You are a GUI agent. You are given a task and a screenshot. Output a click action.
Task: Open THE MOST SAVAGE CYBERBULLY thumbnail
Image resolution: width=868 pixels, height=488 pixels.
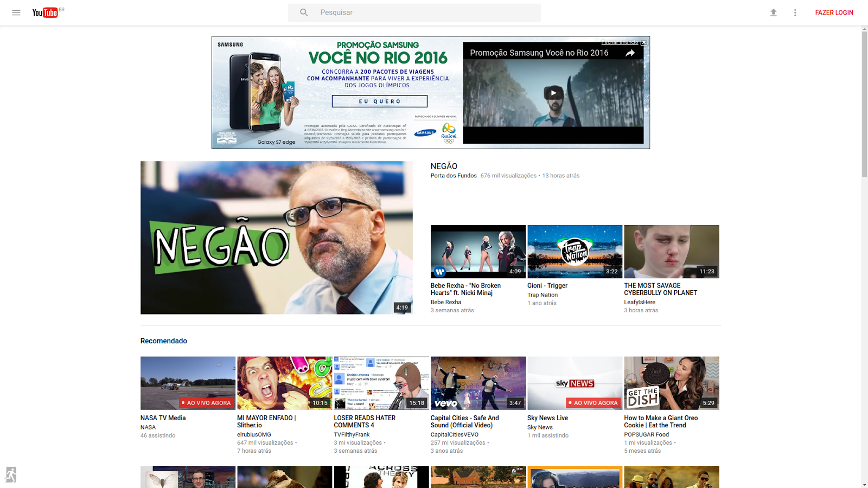(x=672, y=252)
